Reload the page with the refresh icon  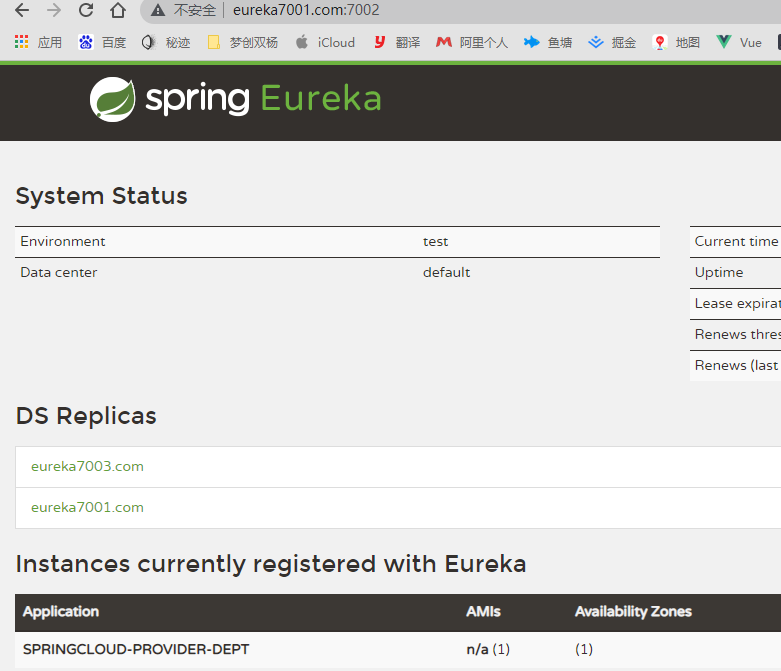(86, 10)
